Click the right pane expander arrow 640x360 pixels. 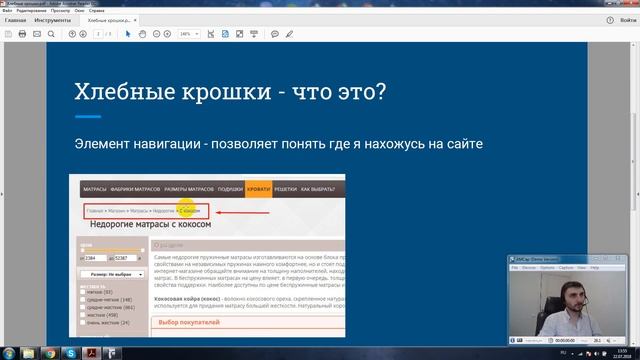(x=638, y=194)
